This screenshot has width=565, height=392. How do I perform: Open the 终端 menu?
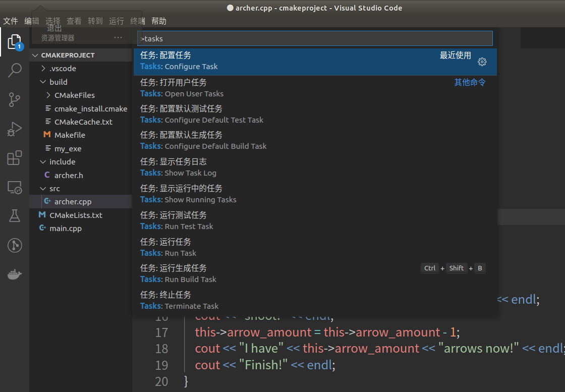point(138,21)
